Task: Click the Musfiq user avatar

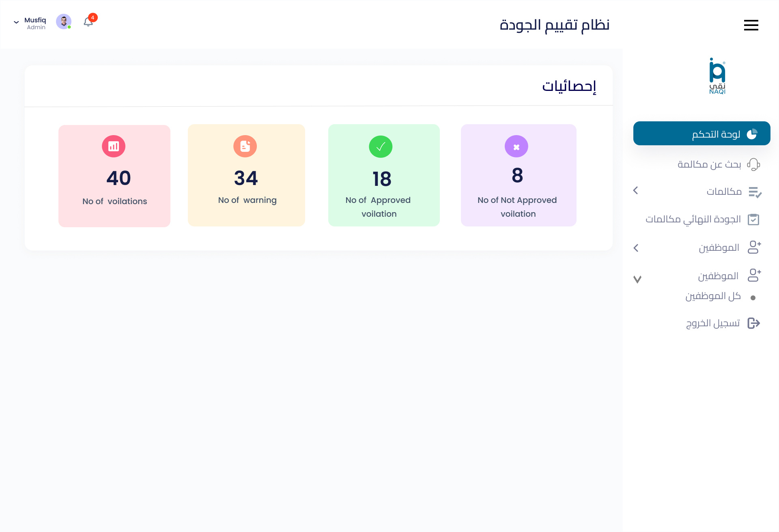Action: click(x=64, y=22)
